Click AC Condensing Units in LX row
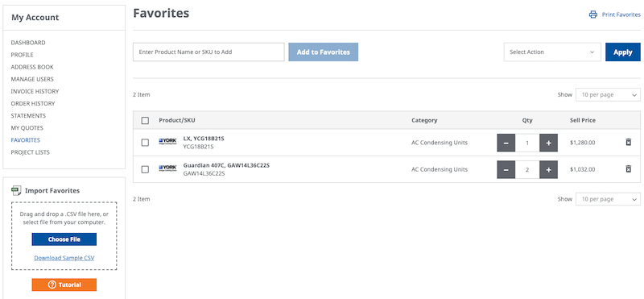The height and width of the screenshot is (299, 644). [x=440, y=143]
